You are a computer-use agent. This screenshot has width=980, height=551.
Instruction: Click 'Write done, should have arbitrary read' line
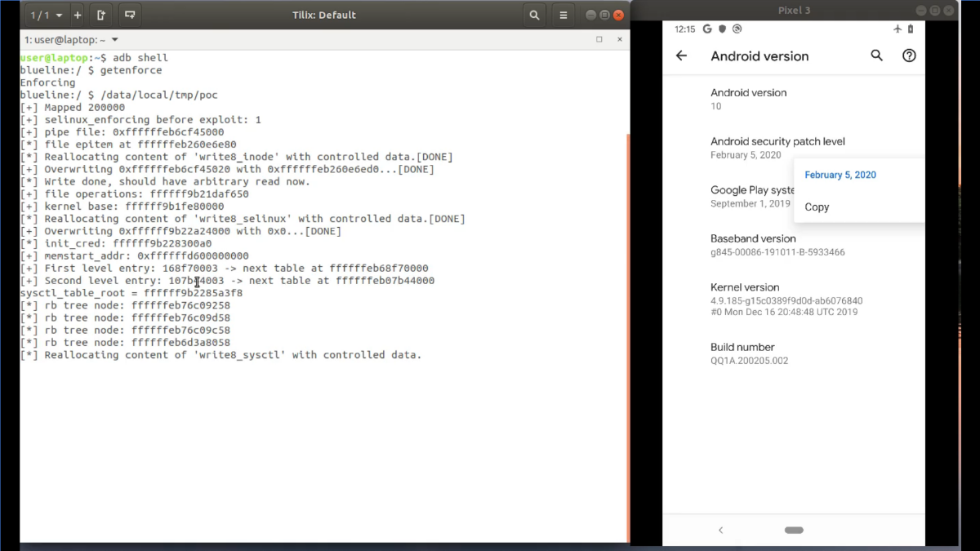coord(165,181)
